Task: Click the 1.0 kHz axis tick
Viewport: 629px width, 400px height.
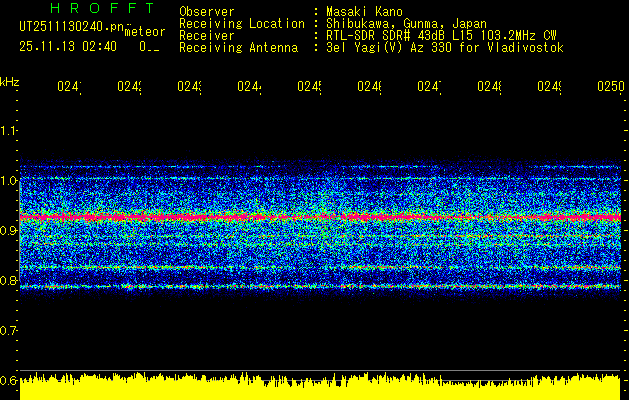Action: coord(8,181)
